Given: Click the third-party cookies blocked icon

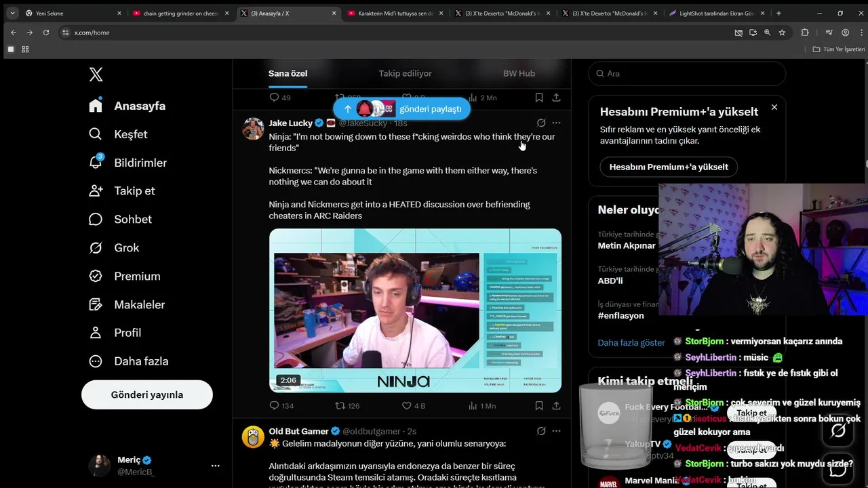Looking at the screenshot, I should tap(738, 33).
